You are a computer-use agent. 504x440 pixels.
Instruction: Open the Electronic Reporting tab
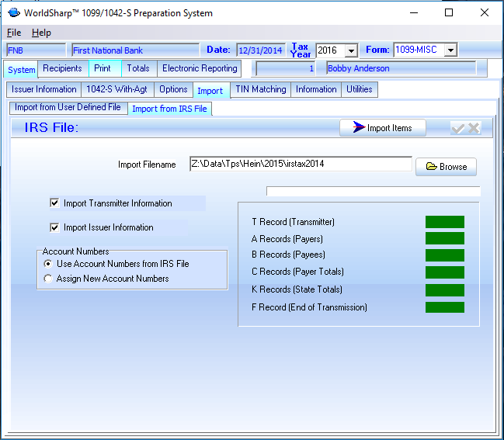click(200, 69)
